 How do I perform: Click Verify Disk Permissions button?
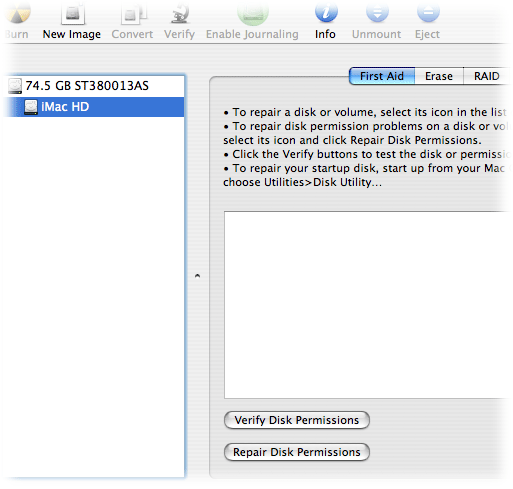pyautogui.click(x=297, y=420)
